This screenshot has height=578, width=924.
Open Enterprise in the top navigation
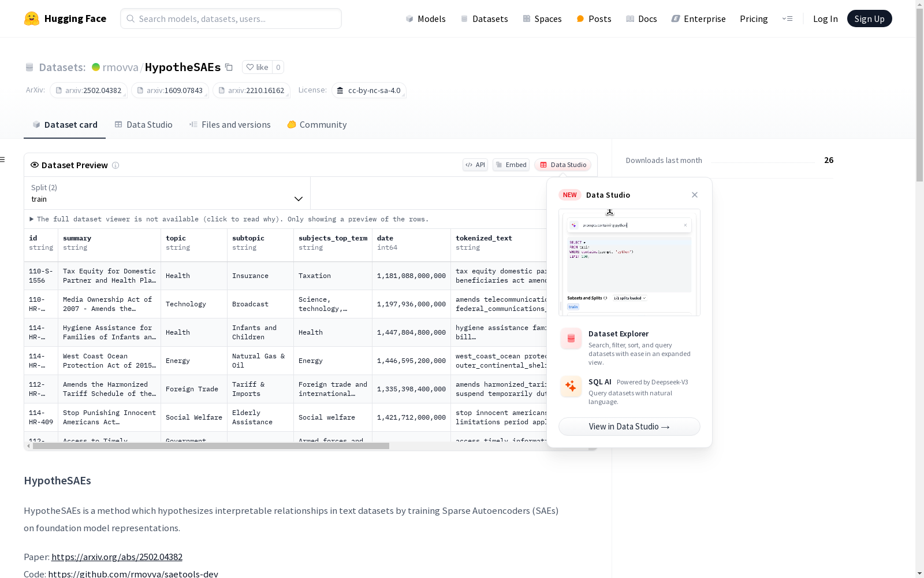click(x=698, y=18)
